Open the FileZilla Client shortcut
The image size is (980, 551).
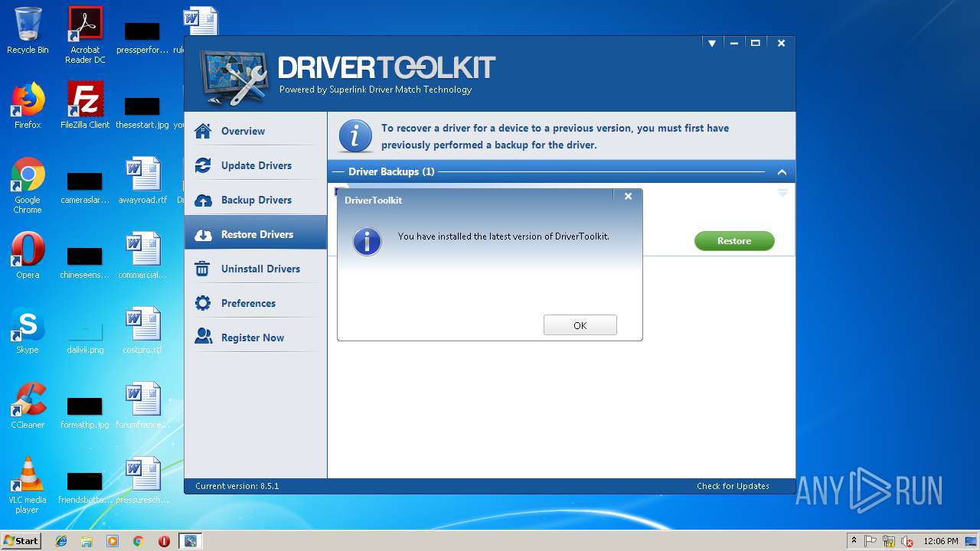click(85, 106)
